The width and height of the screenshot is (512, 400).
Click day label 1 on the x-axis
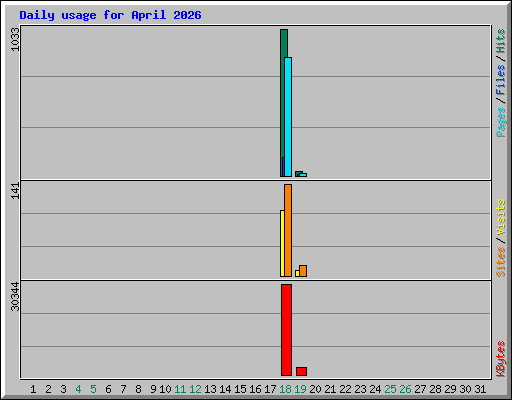click(x=33, y=389)
